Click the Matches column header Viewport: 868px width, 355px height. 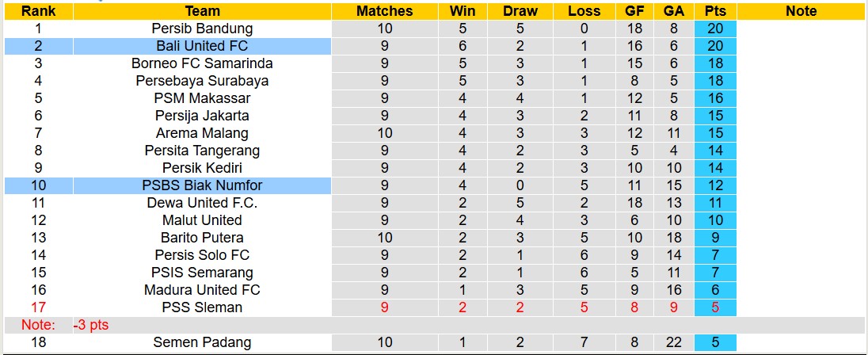tap(384, 11)
